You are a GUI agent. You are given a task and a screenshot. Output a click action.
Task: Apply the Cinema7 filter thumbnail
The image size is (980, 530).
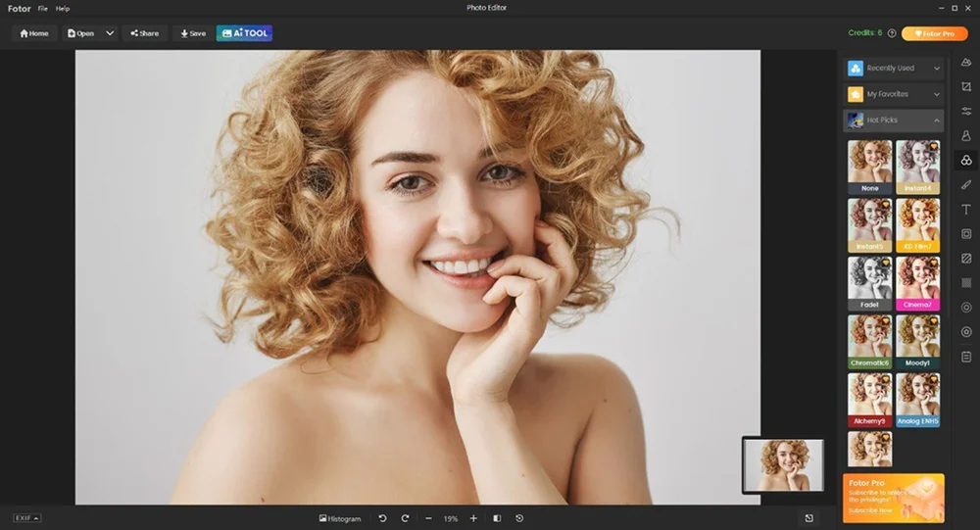pos(917,283)
